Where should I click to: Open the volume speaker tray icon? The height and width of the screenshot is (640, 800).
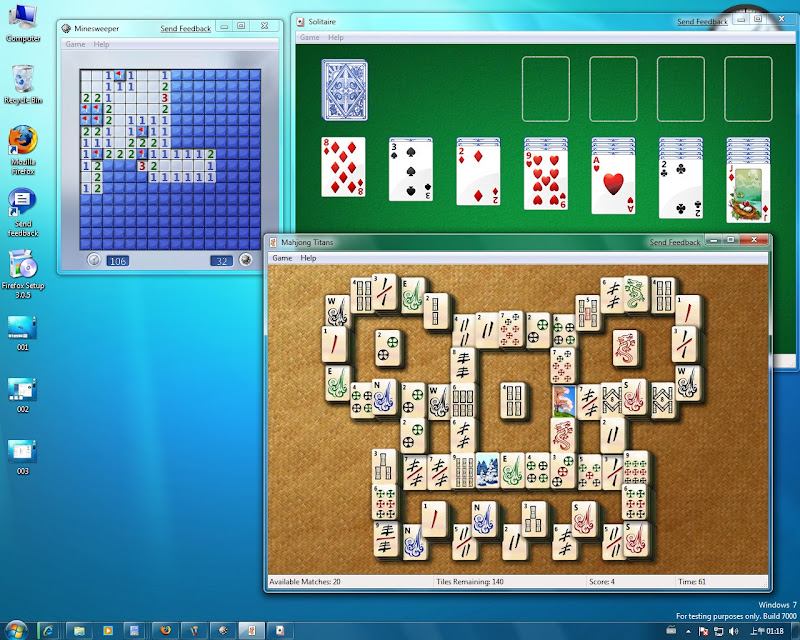[734, 631]
